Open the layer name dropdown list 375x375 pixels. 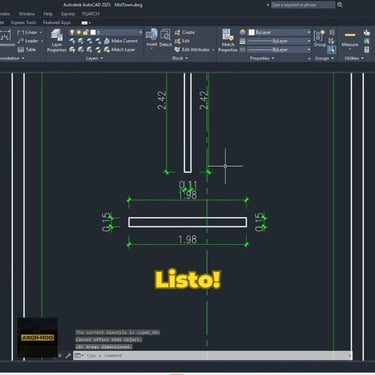(117, 32)
